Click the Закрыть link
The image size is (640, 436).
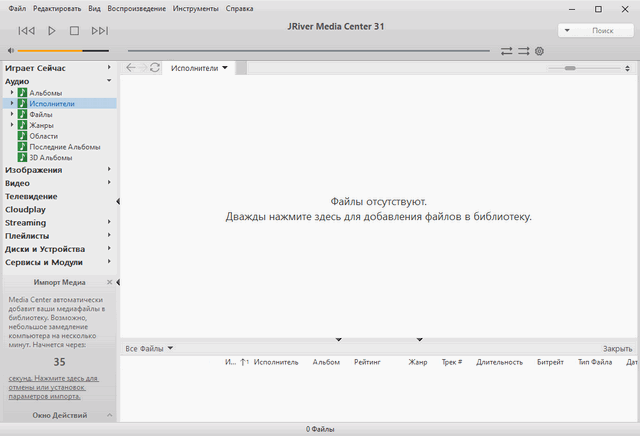tap(617, 348)
